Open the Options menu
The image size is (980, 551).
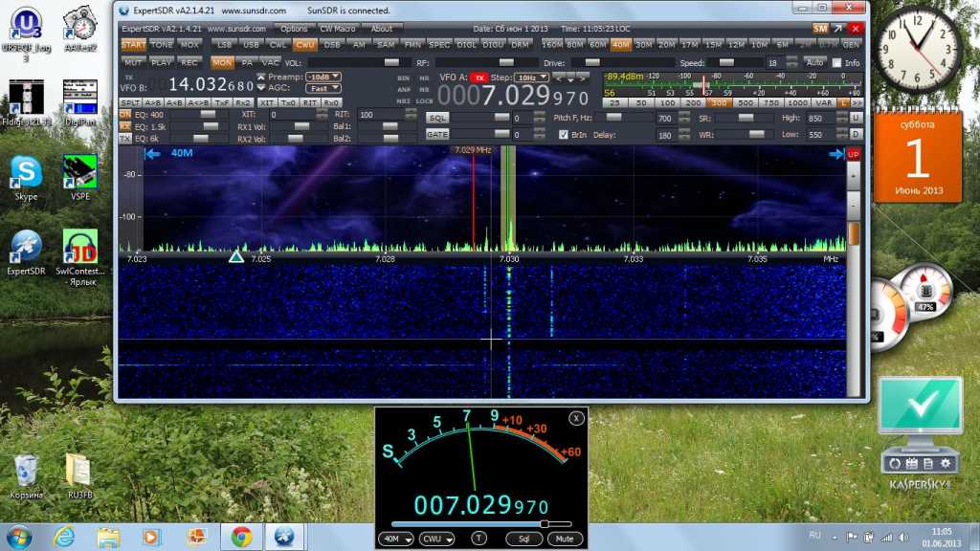[294, 29]
